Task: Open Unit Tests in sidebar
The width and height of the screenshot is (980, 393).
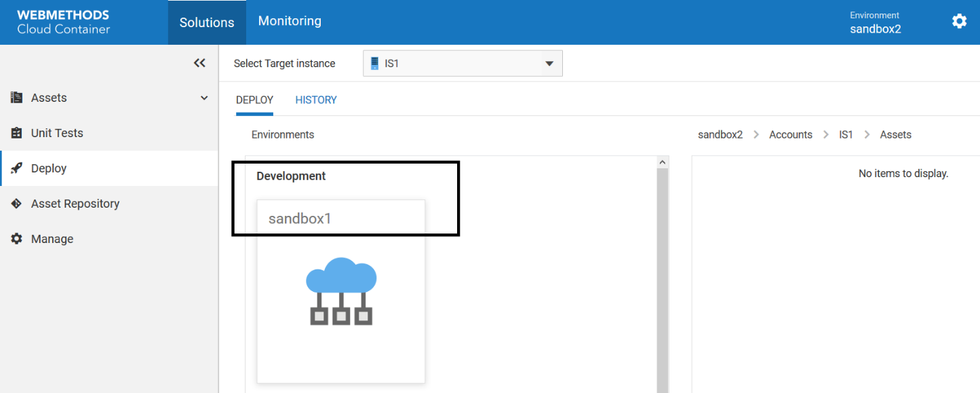Action: pyautogui.click(x=109, y=133)
